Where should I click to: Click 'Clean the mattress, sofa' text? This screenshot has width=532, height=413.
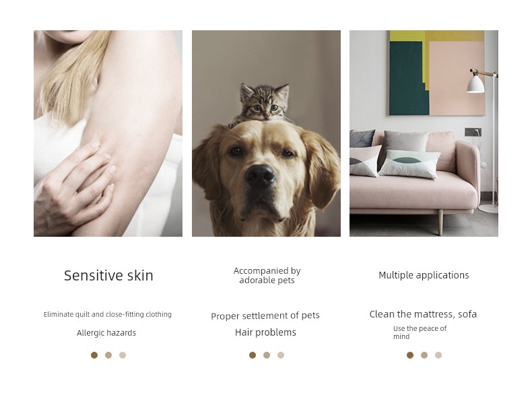(x=423, y=314)
